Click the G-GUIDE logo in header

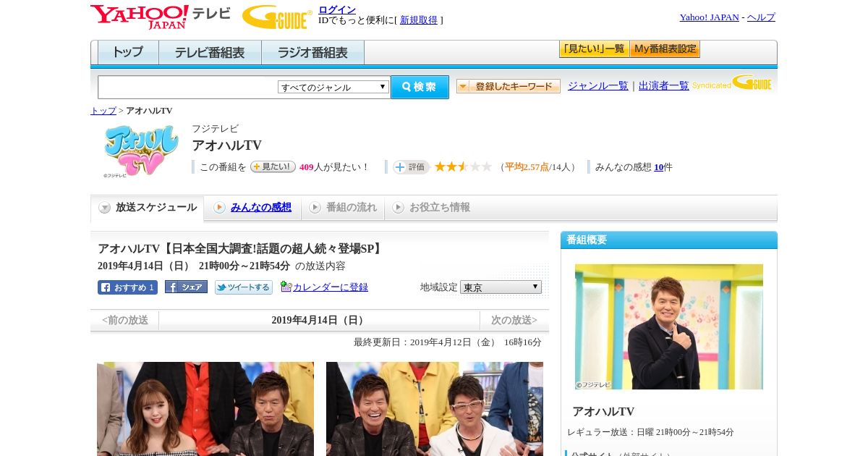pos(277,17)
